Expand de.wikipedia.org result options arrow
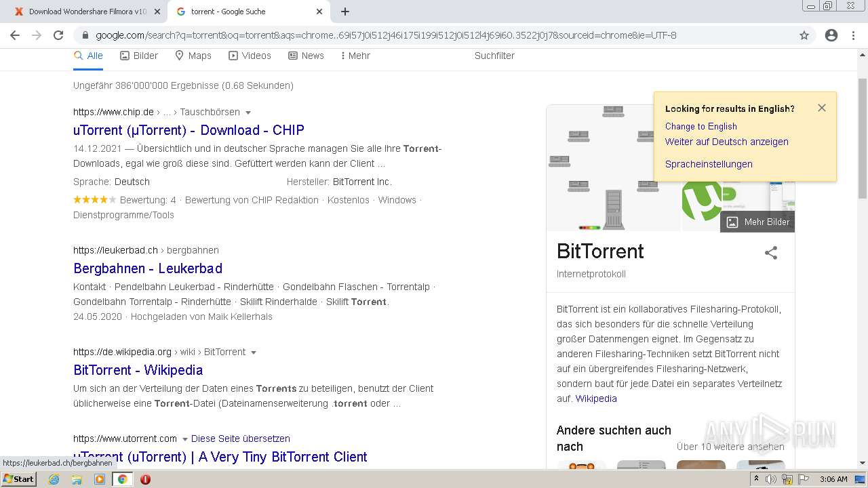The image size is (868, 488). (x=254, y=352)
